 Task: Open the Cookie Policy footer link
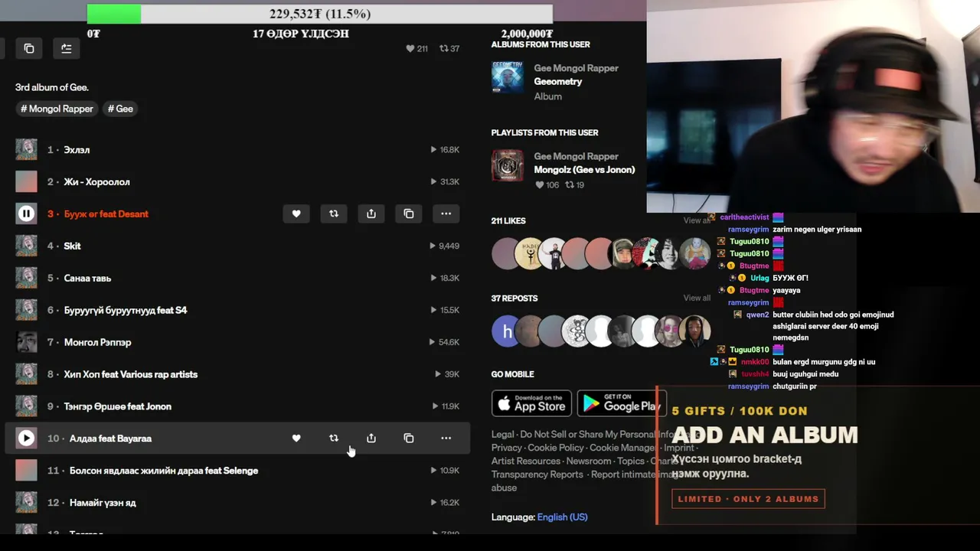556,448
